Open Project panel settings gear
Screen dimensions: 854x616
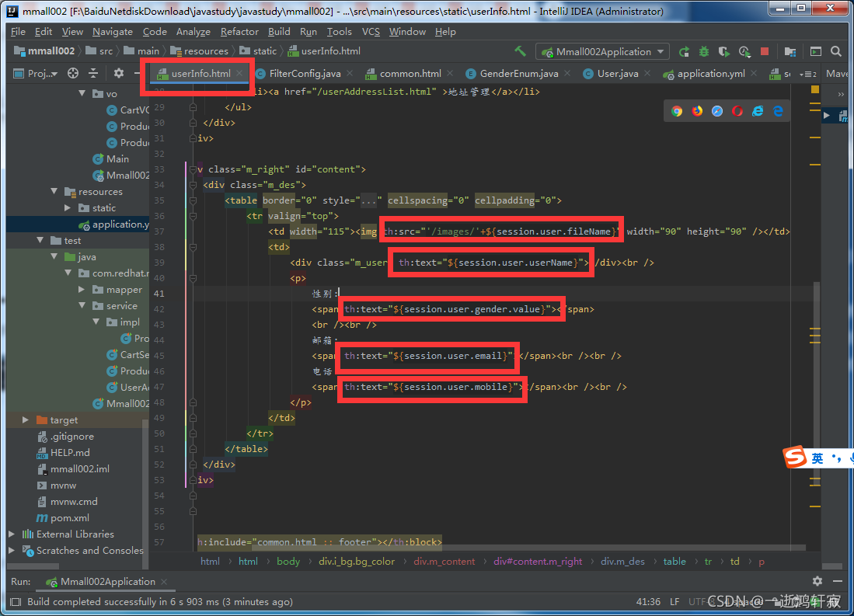pos(119,73)
